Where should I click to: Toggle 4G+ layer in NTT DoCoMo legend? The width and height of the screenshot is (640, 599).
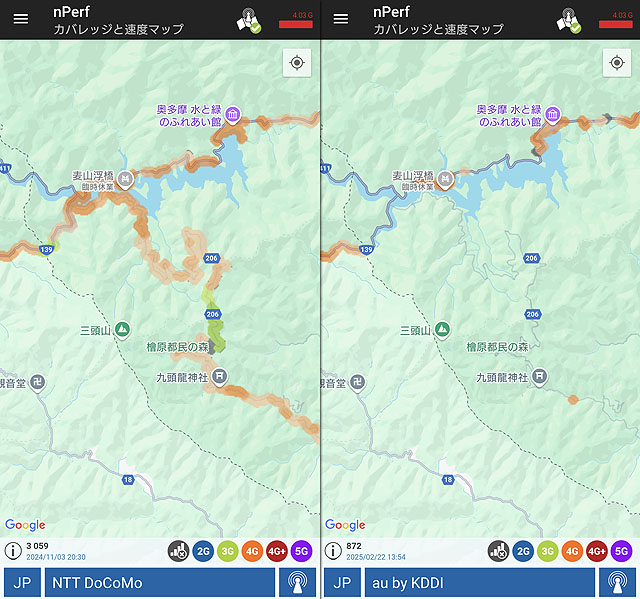(x=277, y=551)
